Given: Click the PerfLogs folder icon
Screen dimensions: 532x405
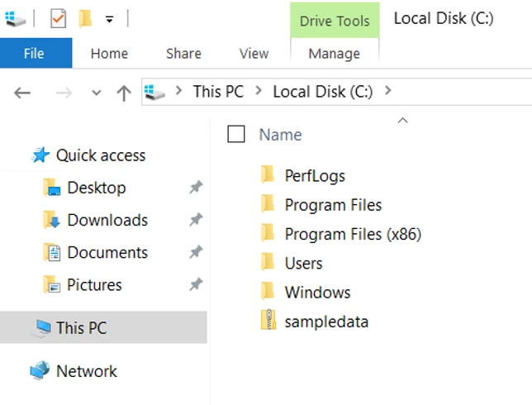Looking at the screenshot, I should (x=268, y=174).
